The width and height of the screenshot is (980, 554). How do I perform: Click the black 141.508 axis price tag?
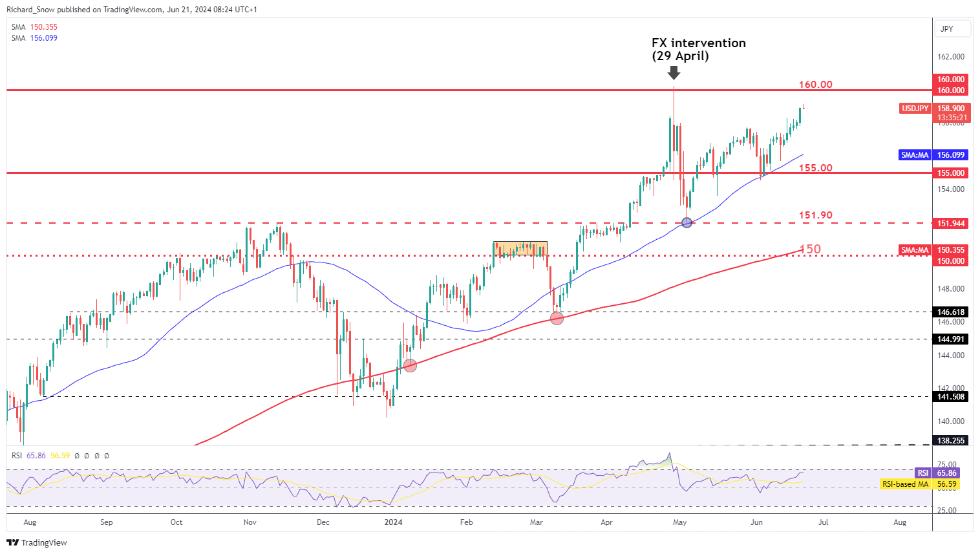(x=950, y=397)
